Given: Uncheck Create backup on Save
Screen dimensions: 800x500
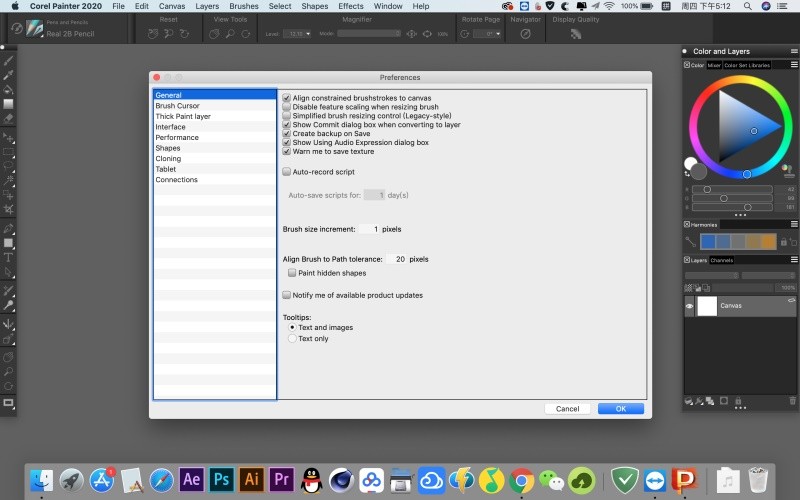Looking at the screenshot, I should (287, 134).
